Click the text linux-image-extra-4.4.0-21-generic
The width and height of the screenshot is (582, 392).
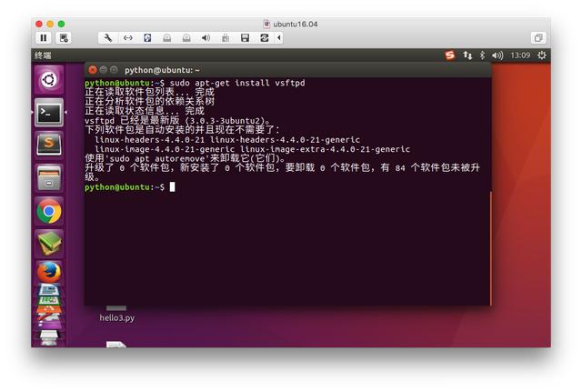tap(325, 149)
